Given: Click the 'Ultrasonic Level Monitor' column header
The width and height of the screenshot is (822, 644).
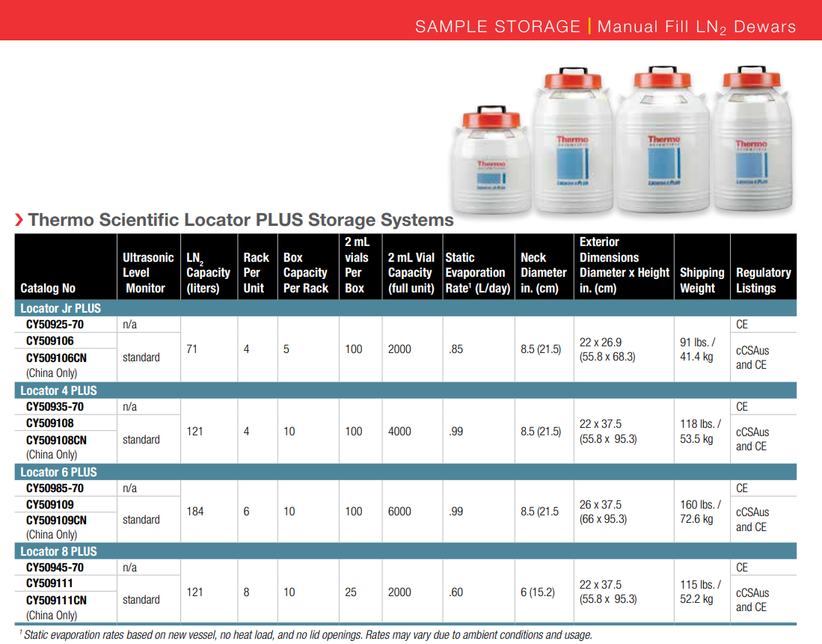Looking at the screenshot, I should tap(148, 273).
